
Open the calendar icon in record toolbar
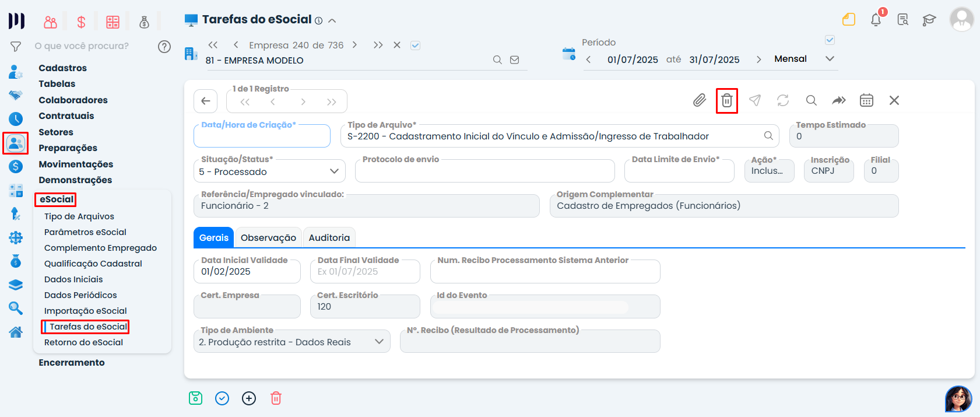[x=866, y=100]
